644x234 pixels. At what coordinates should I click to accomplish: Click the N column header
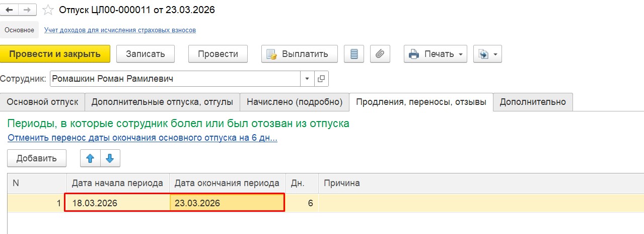[x=37, y=183]
